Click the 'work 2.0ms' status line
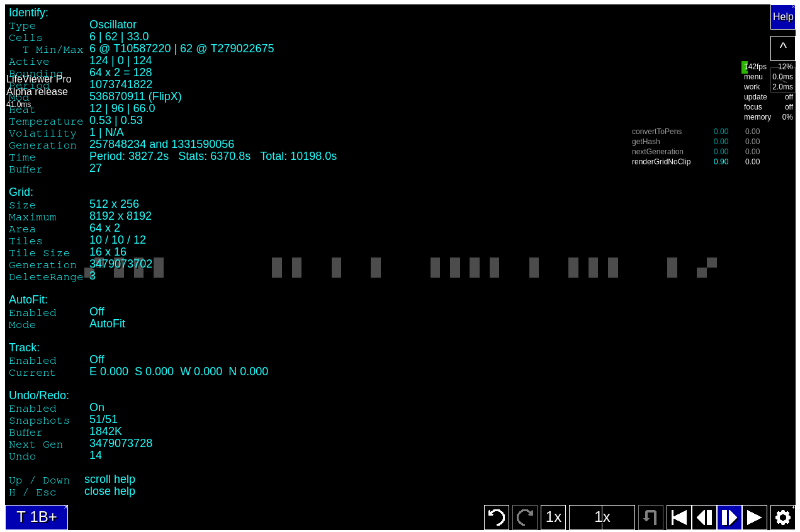The image size is (800, 532). pyautogui.click(x=769, y=87)
